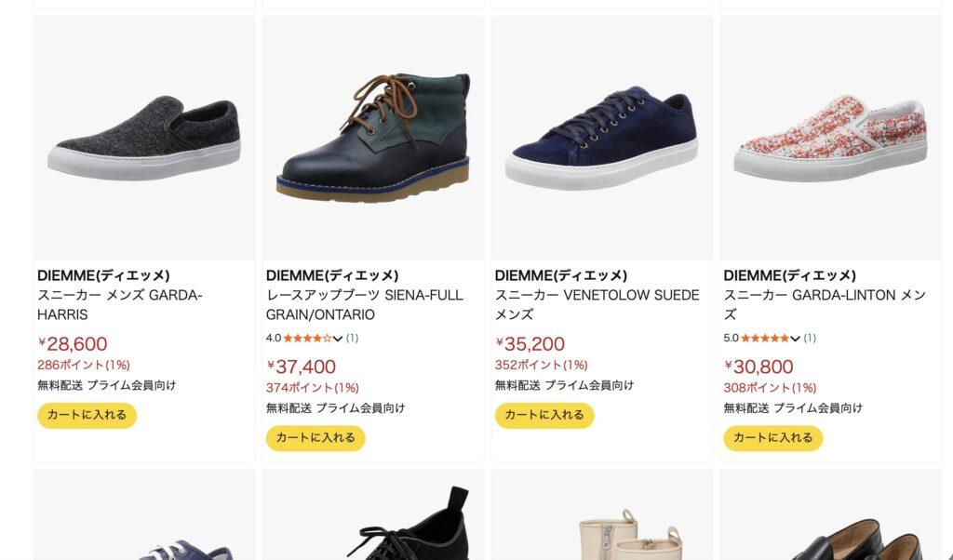Screen dimensions: 953x560
Task: Open the 5.0 star rating of GARDA-LINTON
Action: 764,339
